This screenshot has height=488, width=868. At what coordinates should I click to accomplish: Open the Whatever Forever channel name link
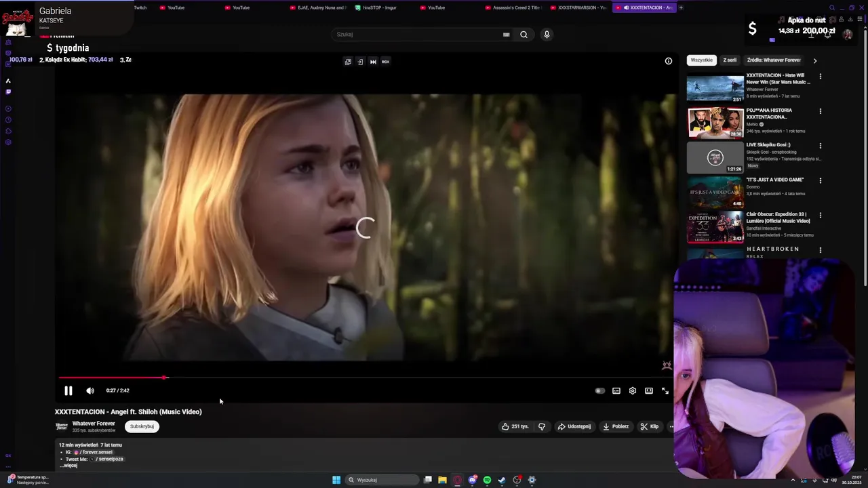click(x=94, y=423)
